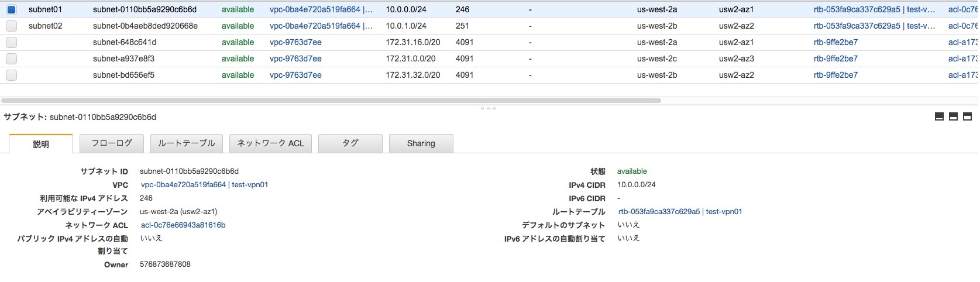Click the vpc-9763d7ee link in subnet-648c641d row
This screenshot has width=980, height=282.
click(x=295, y=43)
